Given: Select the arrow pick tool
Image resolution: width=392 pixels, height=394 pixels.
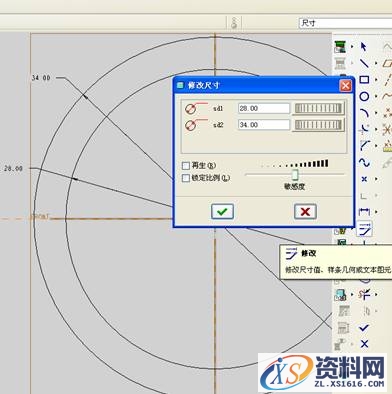Looking at the screenshot, I should (364, 46).
